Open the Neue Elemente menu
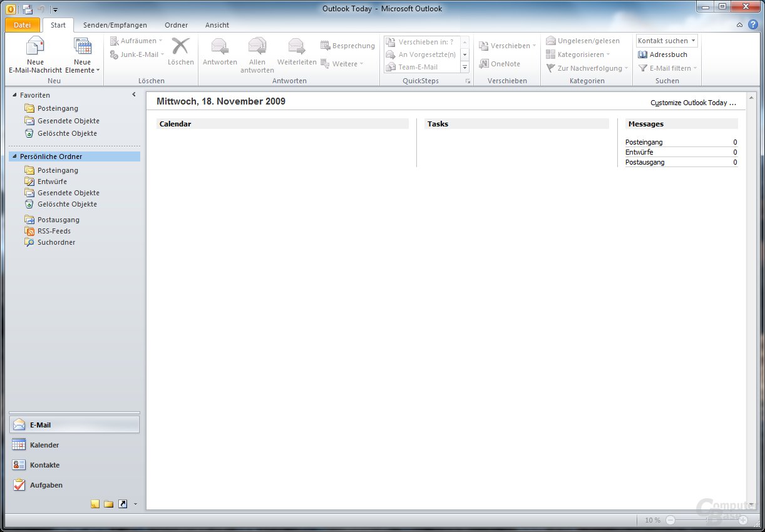 tap(82, 56)
